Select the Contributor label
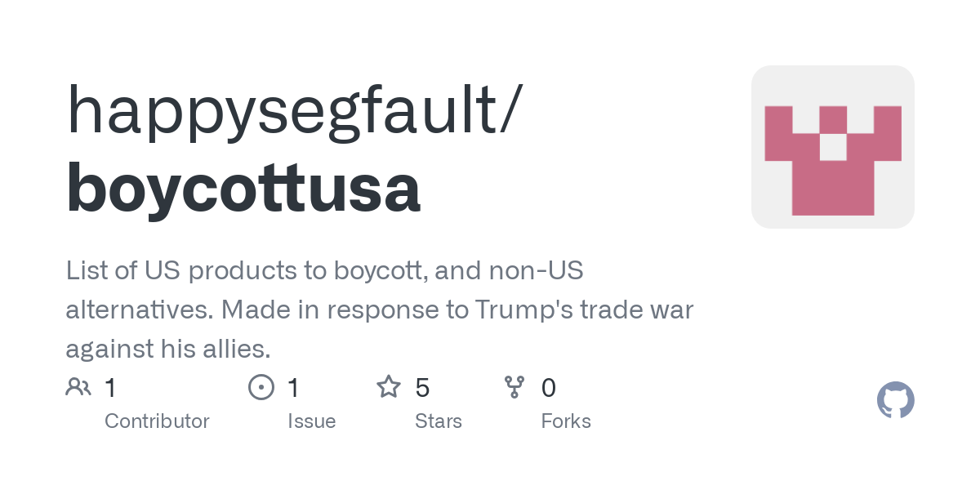 pyautogui.click(x=157, y=421)
